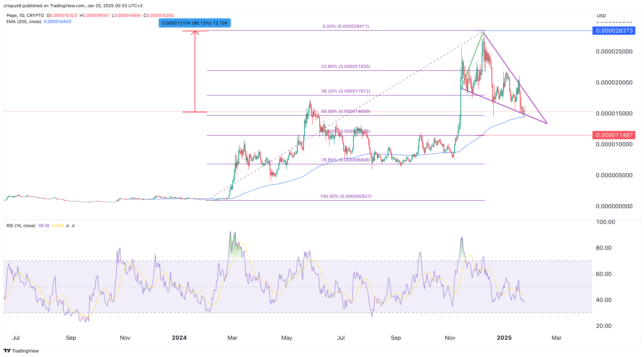Image resolution: width=644 pixels, height=357 pixels.
Task: Click the 2024 label on time axis
Action: (x=179, y=338)
